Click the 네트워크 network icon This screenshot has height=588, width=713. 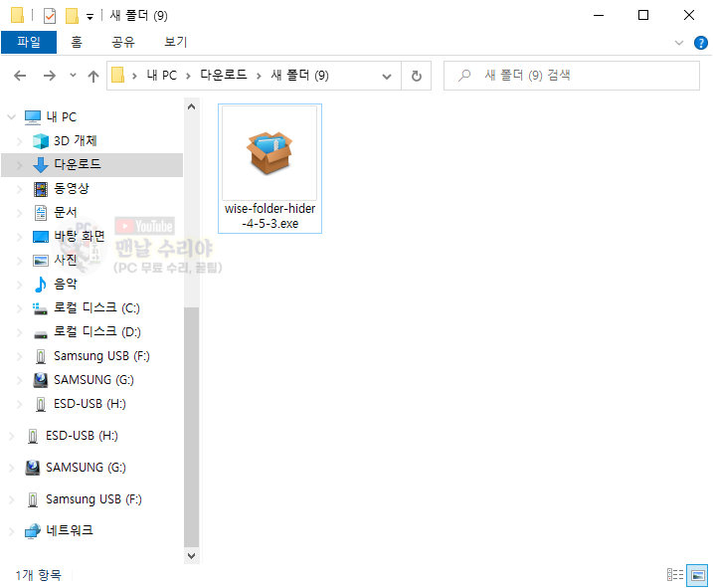click(x=32, y=530)
